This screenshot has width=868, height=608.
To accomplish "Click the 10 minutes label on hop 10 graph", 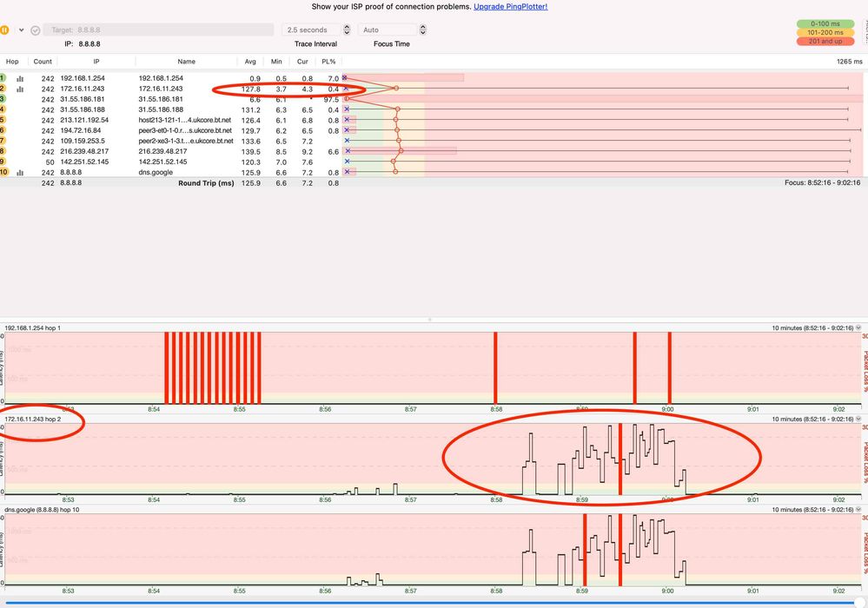I will coord(812,510).
